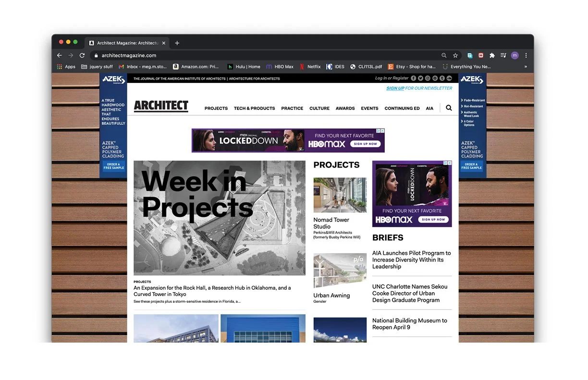Open the Hulu | Home bookmark
The width and height of the screenshot is (588, 380).
[244, 67]
